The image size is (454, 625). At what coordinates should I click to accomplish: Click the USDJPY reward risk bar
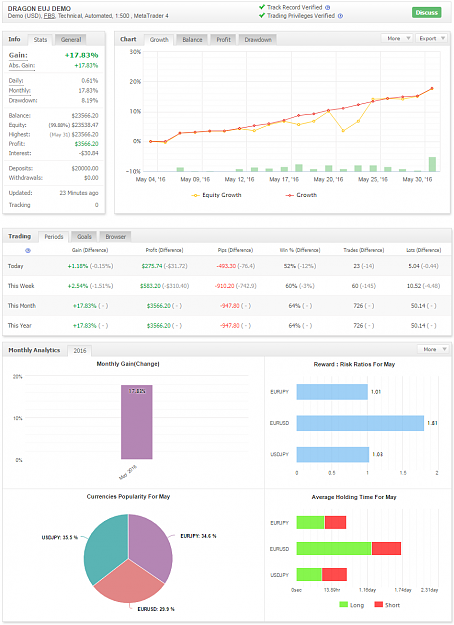pyautogui.click(x=333, y=454)
